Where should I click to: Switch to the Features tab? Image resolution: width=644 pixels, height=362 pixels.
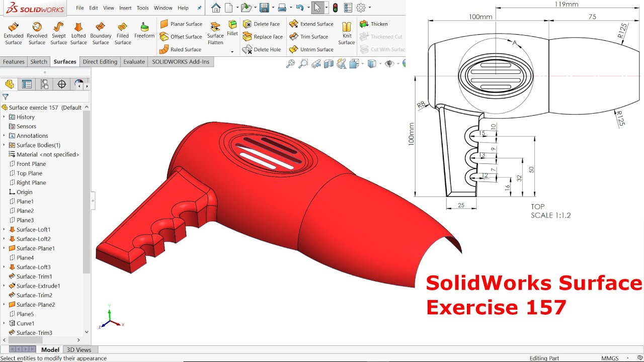(14, 62)
